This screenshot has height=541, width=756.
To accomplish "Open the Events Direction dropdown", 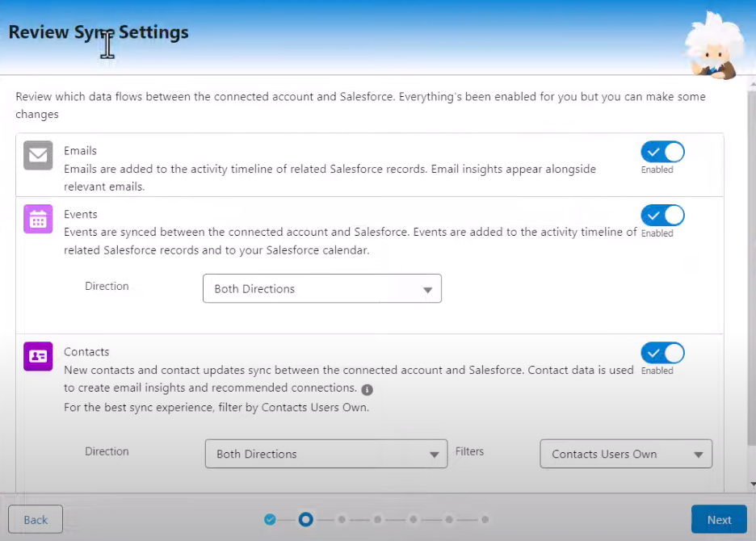I will 322,288.
